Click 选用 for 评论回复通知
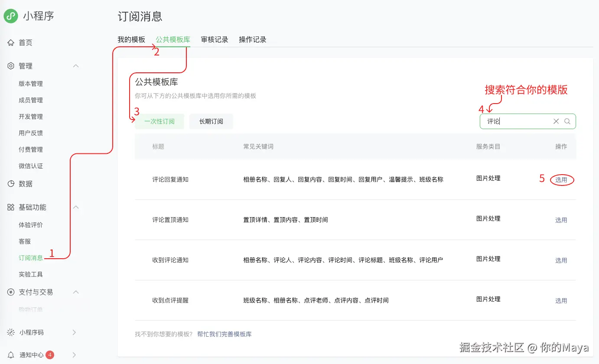This screenshot has height=364, width=599. pyautogui.click(x=561, y=180)
